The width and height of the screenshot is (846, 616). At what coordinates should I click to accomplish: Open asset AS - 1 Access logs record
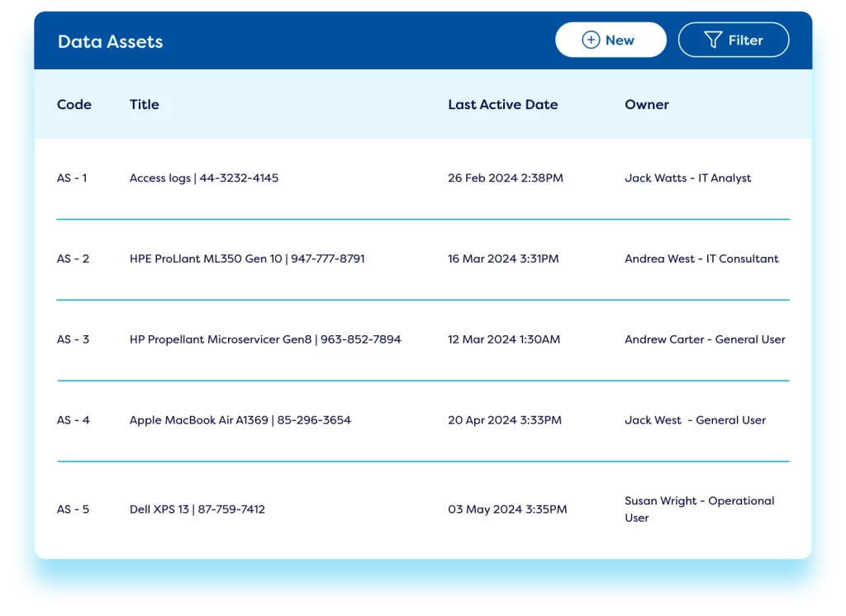point(204,178)
